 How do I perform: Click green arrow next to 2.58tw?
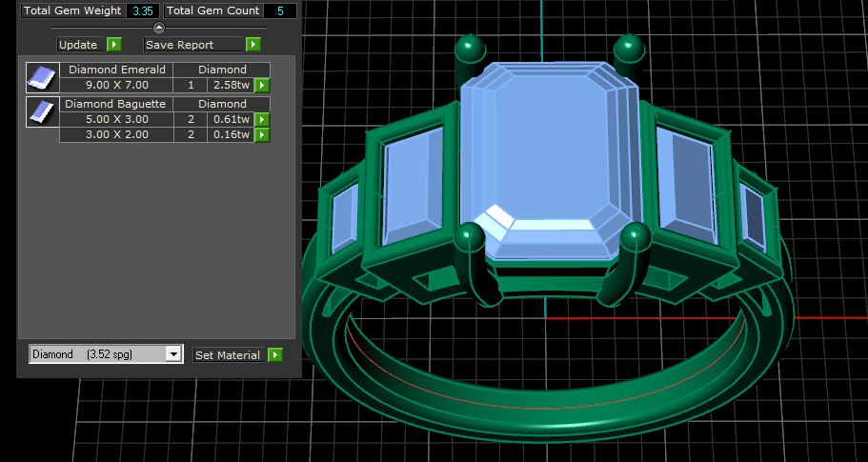pos(262,86)
